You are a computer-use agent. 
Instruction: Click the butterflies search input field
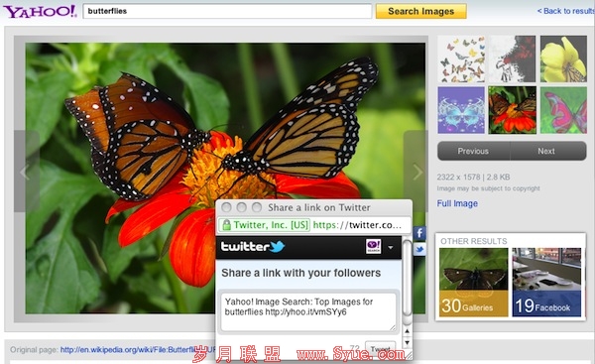coord(227,11)
